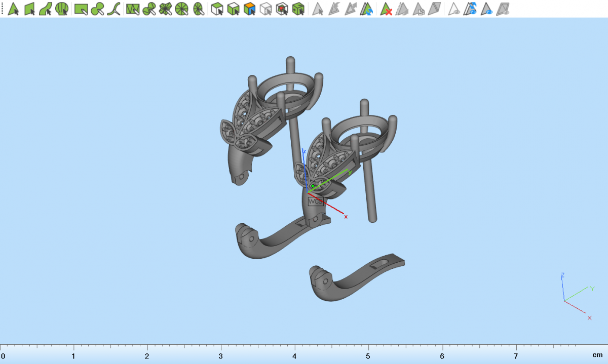This screenshot has height=364, width=608.
Task: Select the Mark Plane tool
Action: point(29,9)
